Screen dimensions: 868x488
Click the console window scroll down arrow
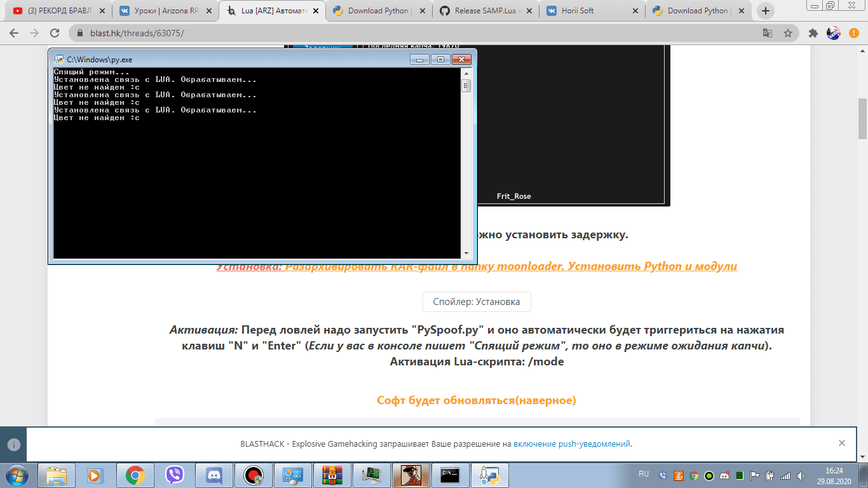pos(466,254)
